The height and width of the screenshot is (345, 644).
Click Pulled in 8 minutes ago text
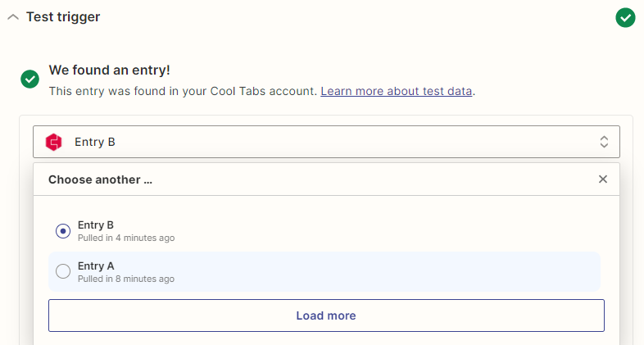coord(126,279)
